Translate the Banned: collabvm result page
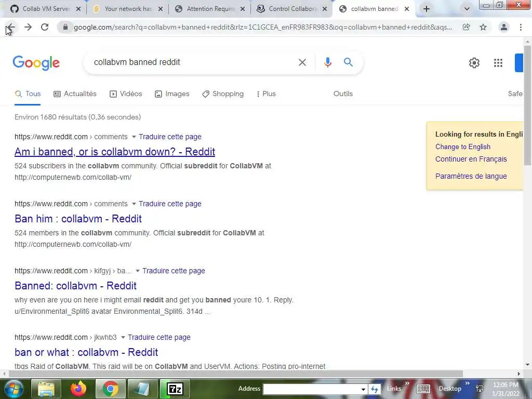 174,271
